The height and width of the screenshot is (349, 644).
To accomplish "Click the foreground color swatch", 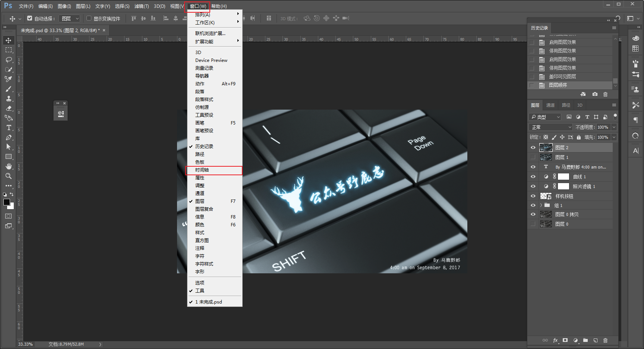I will coord(6,202).
